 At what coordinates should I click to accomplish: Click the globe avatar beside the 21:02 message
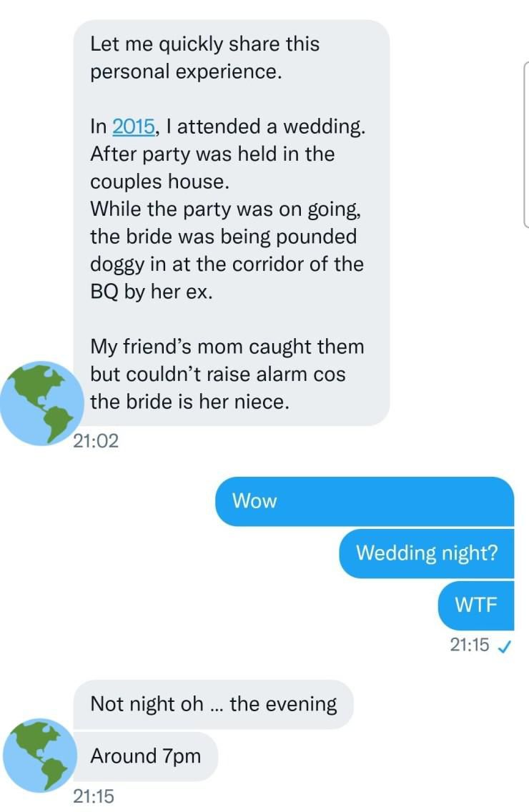pyautogui.click(x=43, y=403)
